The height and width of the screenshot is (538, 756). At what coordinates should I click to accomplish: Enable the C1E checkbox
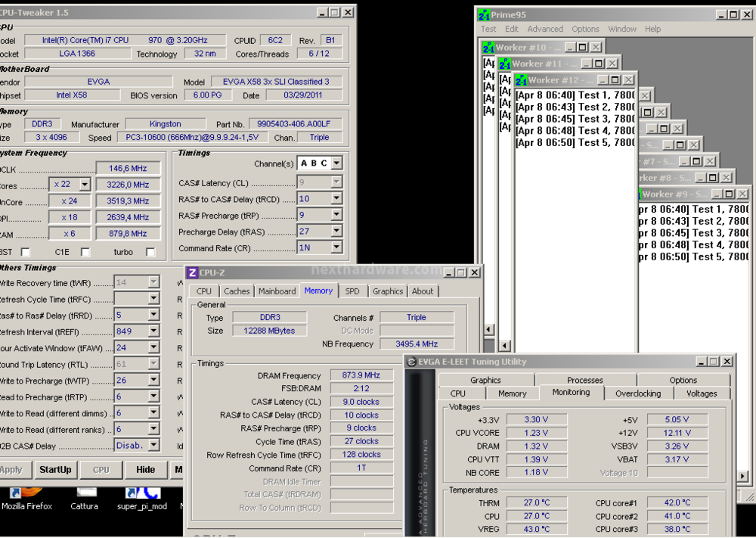pyautogui.click(x=85, y=252)
